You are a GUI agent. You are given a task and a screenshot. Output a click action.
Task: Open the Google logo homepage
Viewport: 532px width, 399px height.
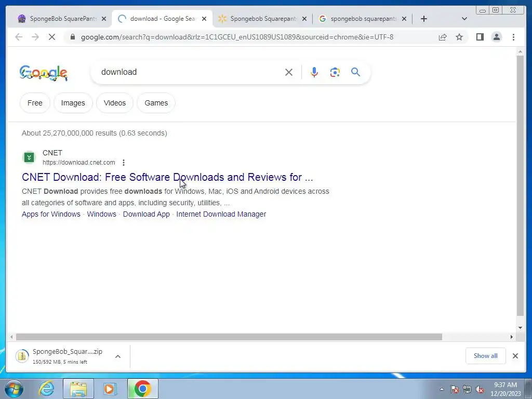click(x=44, y=73)
